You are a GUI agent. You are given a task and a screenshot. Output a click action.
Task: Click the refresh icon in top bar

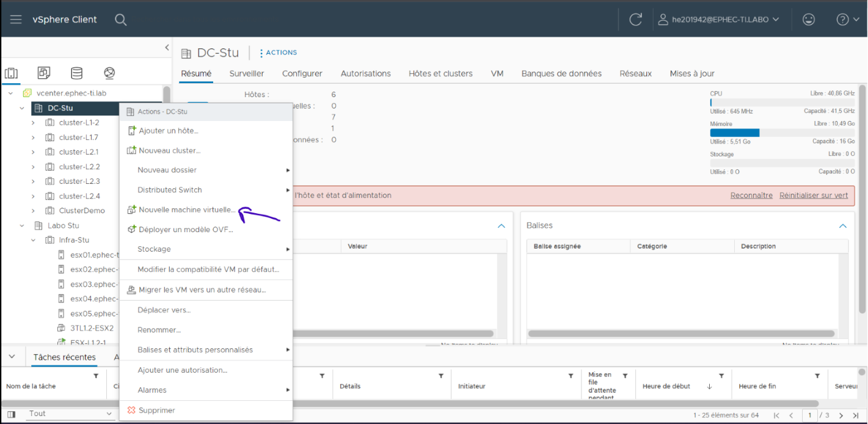(635, 20)
